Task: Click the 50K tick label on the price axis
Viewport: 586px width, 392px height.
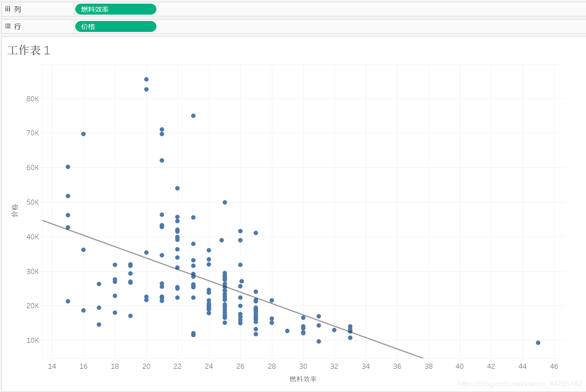Action: pyautogui.click(x=32, y=202)
